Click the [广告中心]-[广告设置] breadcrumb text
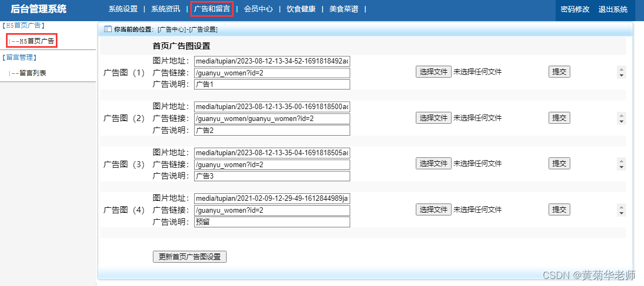644x286 pixels. [187, 29]
